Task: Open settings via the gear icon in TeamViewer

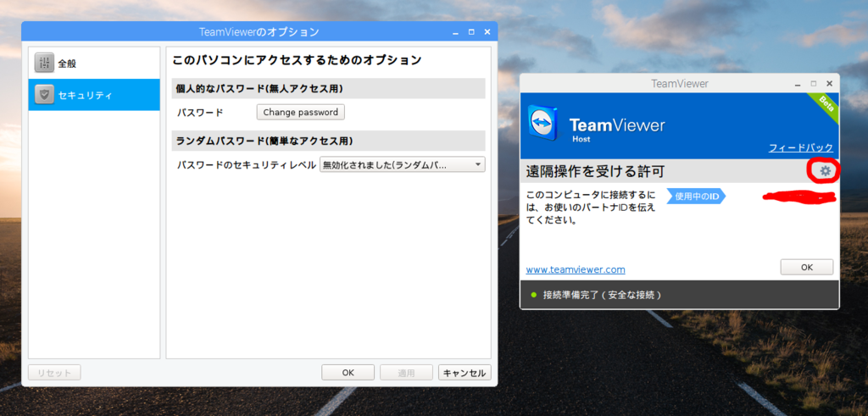Action: pyautogui.click(x=826, y=171)
